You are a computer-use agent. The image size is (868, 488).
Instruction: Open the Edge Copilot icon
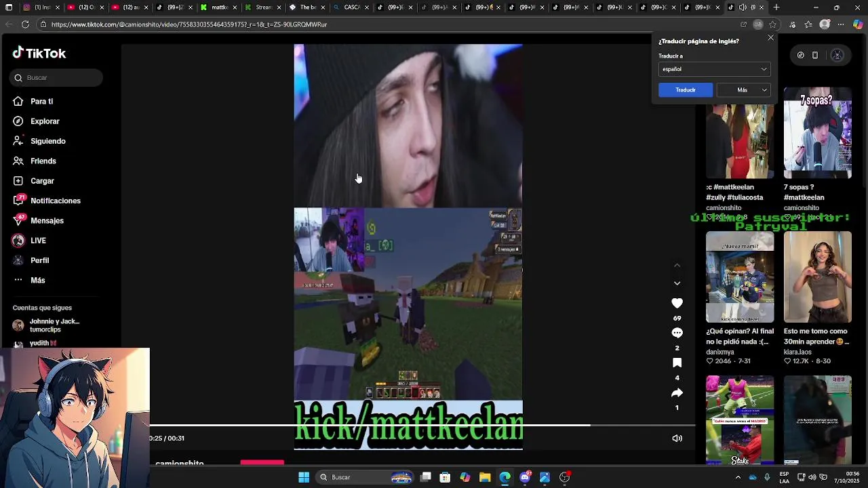(858, 24)
